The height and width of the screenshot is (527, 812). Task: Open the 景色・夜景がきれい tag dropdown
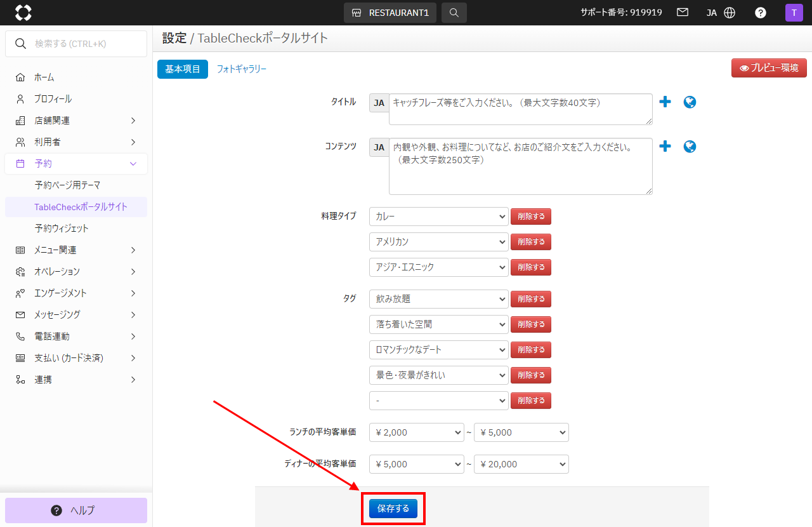439,375
